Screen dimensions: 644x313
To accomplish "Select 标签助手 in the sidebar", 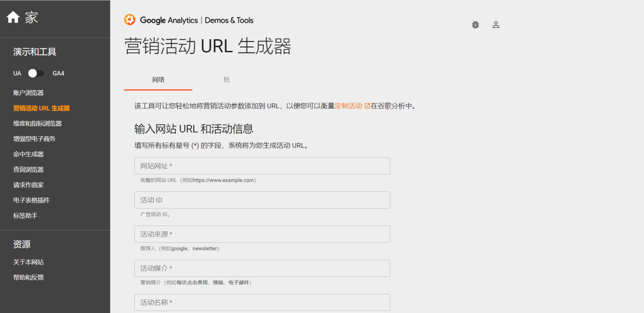I will click(x=24, y=216).
